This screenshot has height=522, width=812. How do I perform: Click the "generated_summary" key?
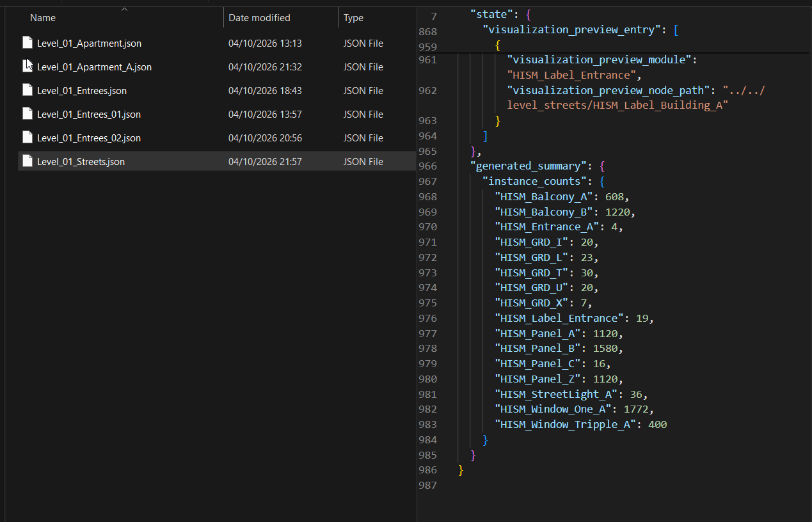point(529,166)
